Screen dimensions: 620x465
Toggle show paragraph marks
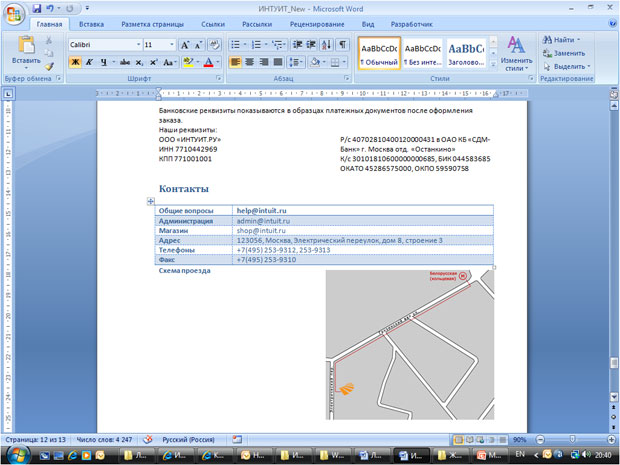pyautogui.click(x=342, y=45)
